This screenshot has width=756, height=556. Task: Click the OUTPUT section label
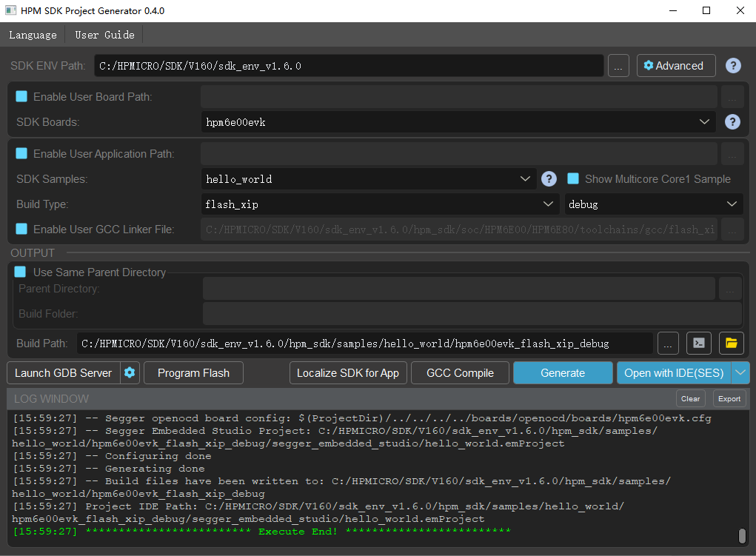coord(33,252)
